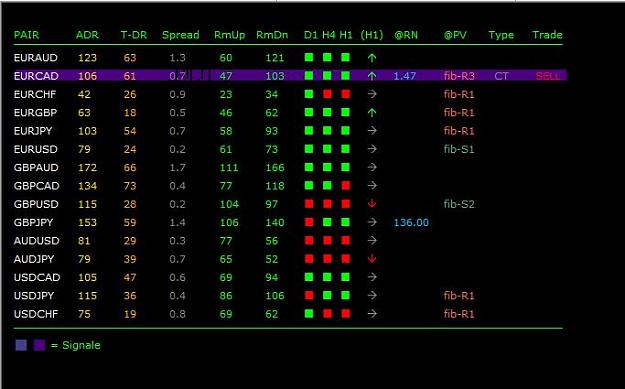
Task: Click the PAIR column header
Action: [x=26, y=35]
